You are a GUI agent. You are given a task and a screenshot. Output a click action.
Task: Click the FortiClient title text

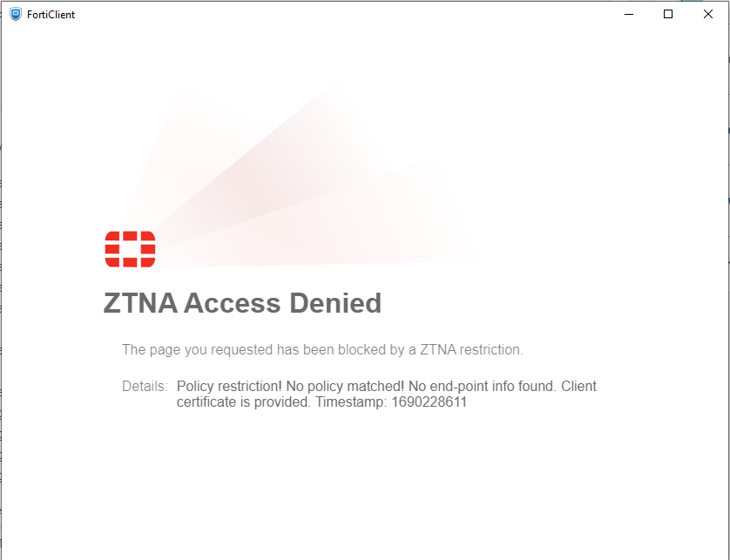[51, 15]
